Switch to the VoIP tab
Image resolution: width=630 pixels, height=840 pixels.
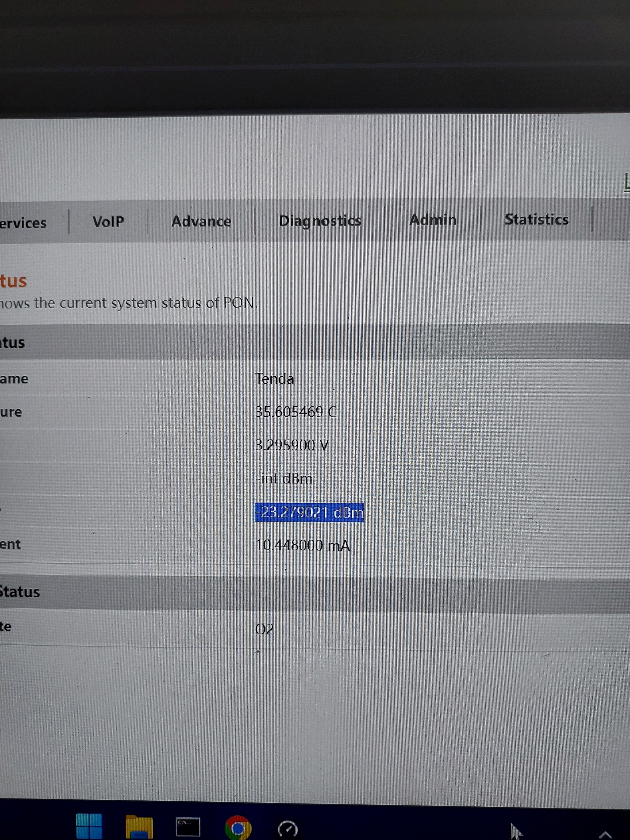click(108, 221)
